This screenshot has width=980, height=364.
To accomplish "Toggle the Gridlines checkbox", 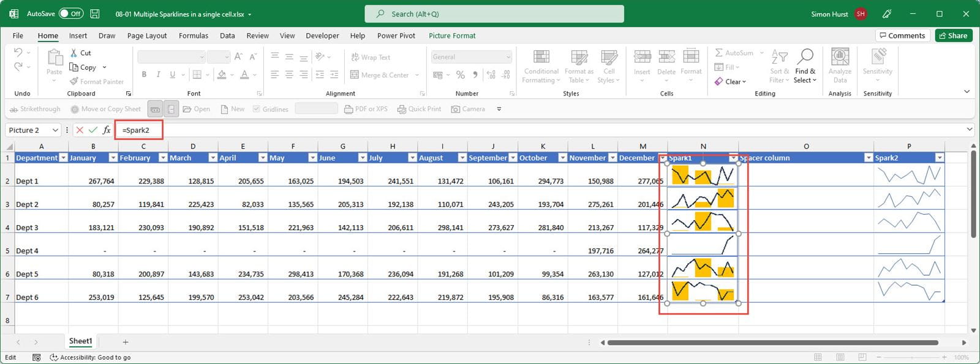I will 256,109.
